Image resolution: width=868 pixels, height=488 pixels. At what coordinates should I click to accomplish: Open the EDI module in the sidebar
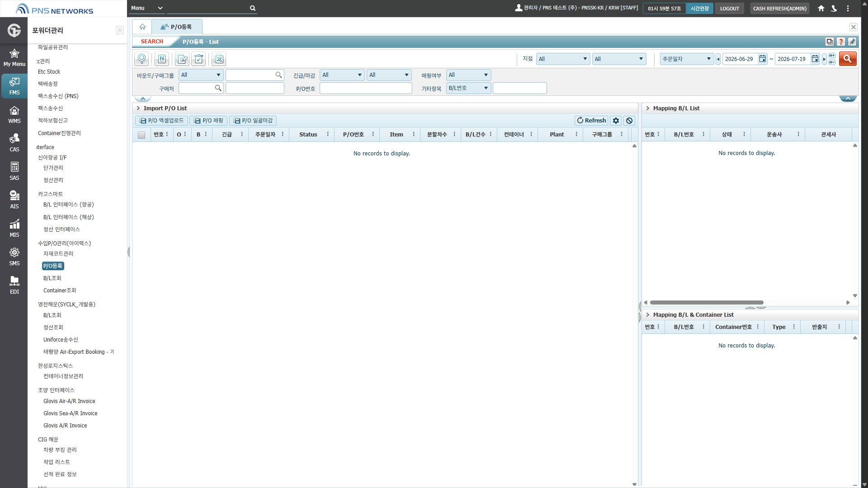14,286
